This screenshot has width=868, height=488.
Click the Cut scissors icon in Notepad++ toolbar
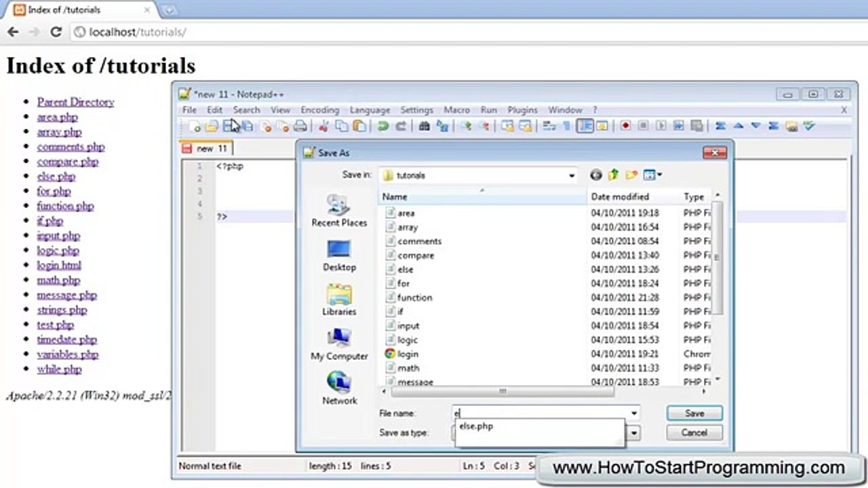click(x=325, y=126)
